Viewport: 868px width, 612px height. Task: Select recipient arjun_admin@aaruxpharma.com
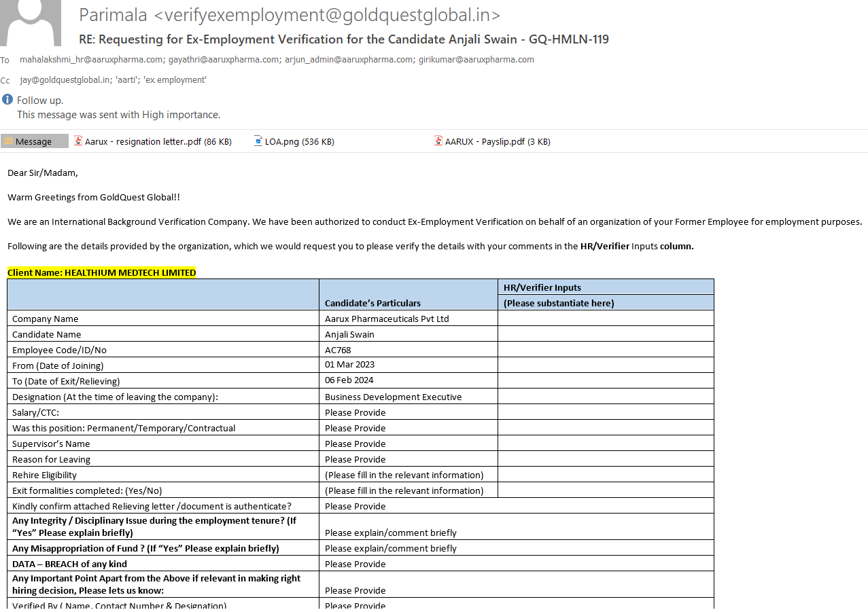click(349, 60)
